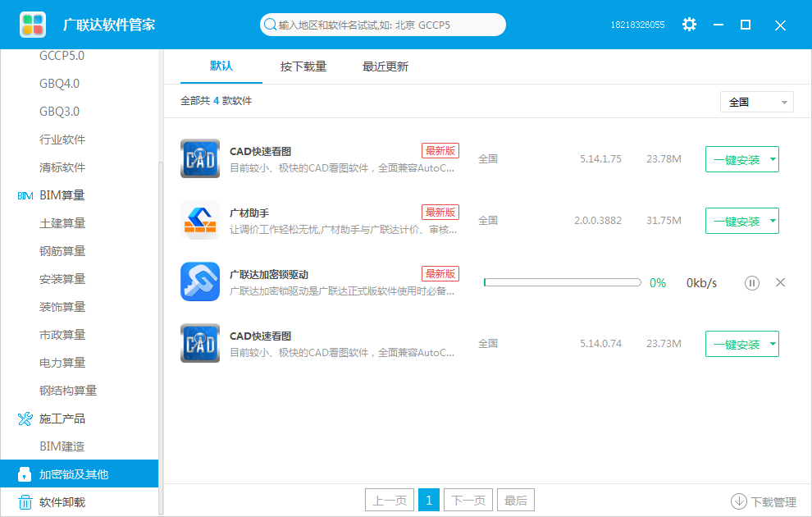Cancel the 广联达加密锁驱动 download

pos(780,282)
